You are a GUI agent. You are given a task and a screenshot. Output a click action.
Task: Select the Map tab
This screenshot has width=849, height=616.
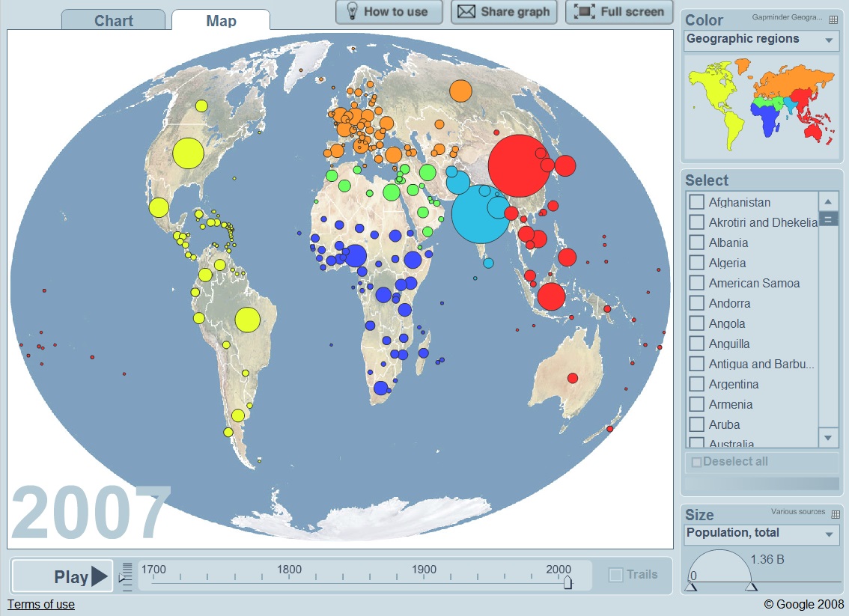(x=221, y=21)
